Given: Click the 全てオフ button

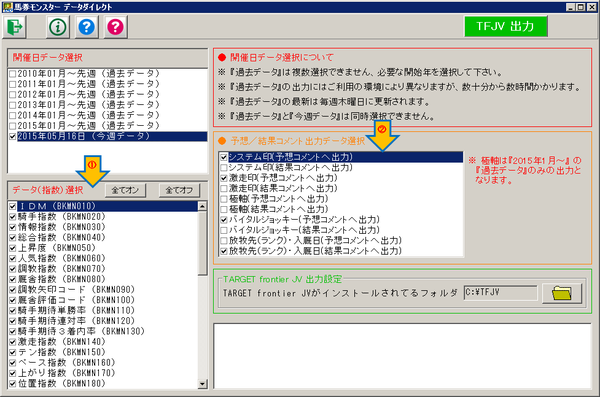Looking at the screenshot, I should click(179, 190).
